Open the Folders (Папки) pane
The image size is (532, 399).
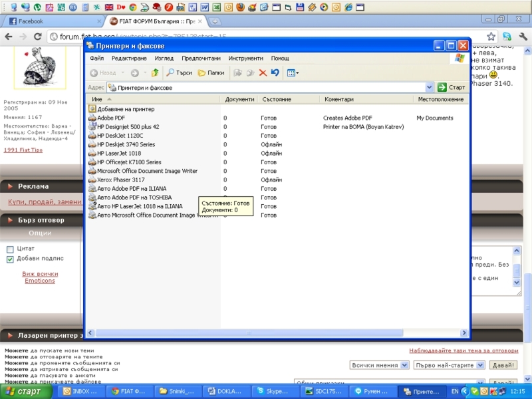tap(211, 72)
